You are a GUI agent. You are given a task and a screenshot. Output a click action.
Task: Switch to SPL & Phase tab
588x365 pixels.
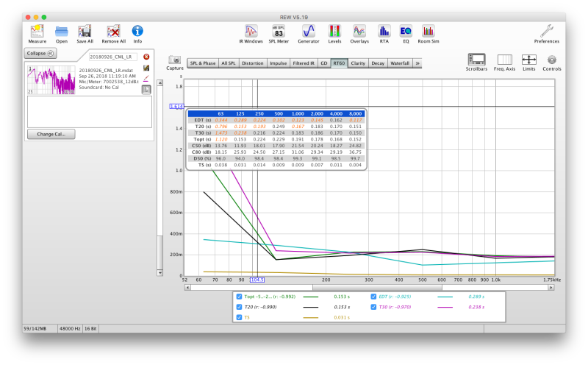[203, 63]
